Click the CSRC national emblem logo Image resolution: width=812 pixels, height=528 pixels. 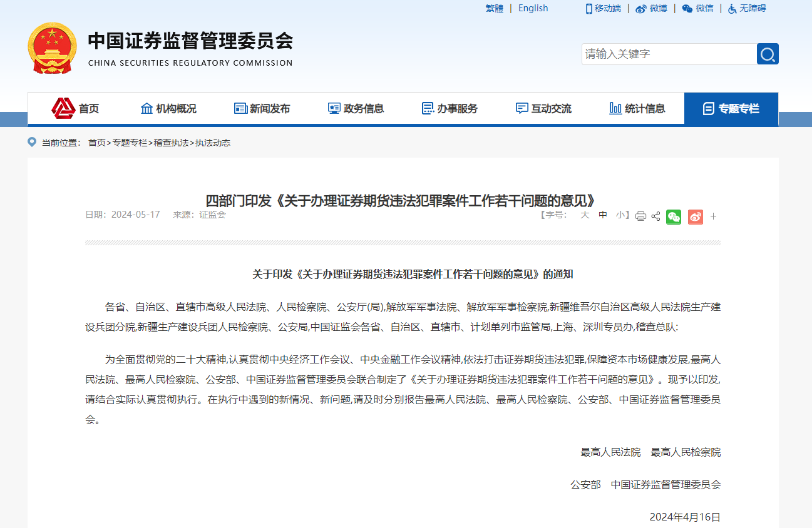tap(53, 48)
